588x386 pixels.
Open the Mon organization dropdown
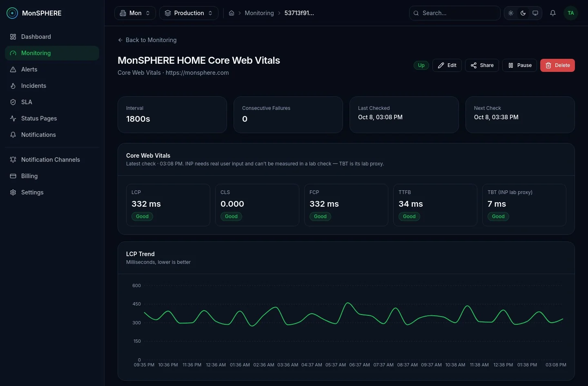point(135,13)
